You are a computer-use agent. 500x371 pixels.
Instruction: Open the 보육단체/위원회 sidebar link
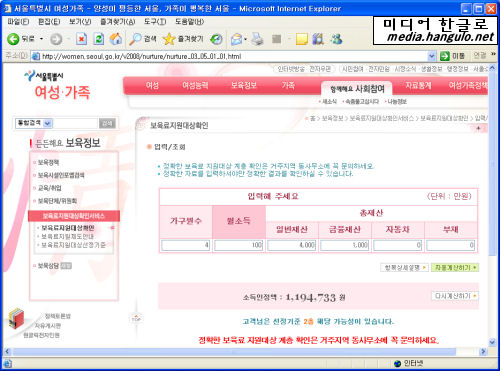point(57,201)
